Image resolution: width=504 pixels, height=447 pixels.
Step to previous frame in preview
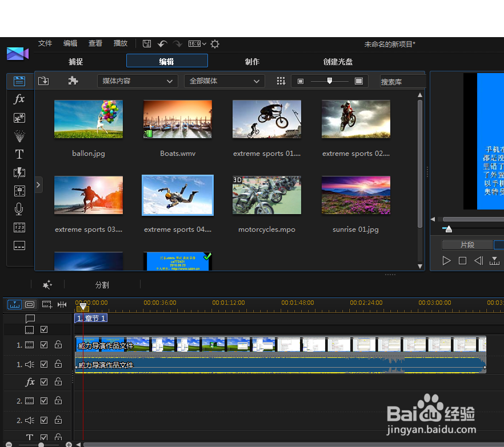(479, 261)
